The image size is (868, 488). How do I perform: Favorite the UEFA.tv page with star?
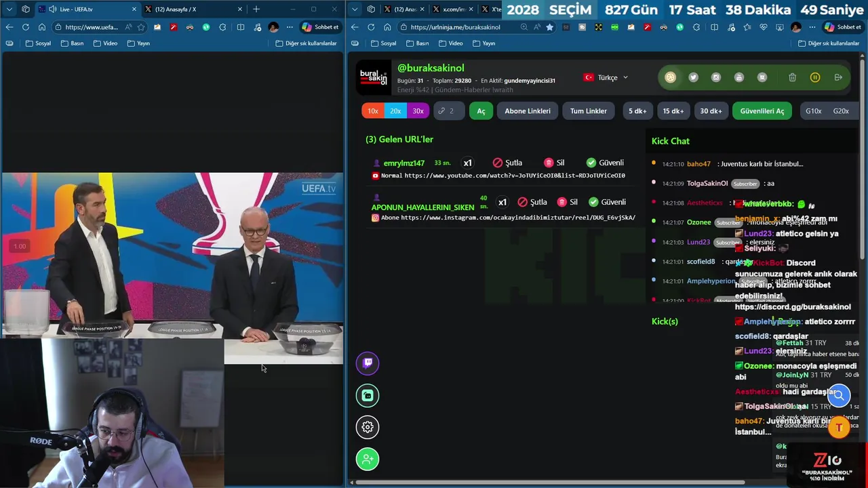point(141,27)
